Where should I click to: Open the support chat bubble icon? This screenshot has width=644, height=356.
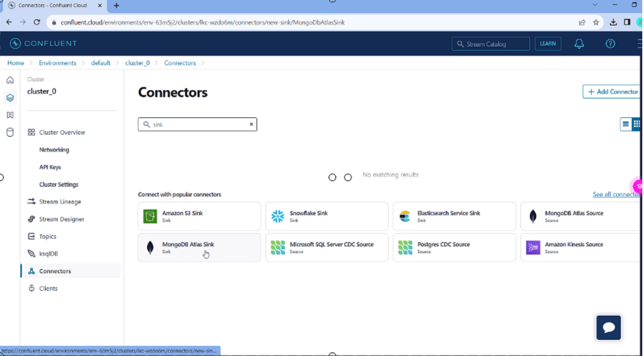click(608, 327)
